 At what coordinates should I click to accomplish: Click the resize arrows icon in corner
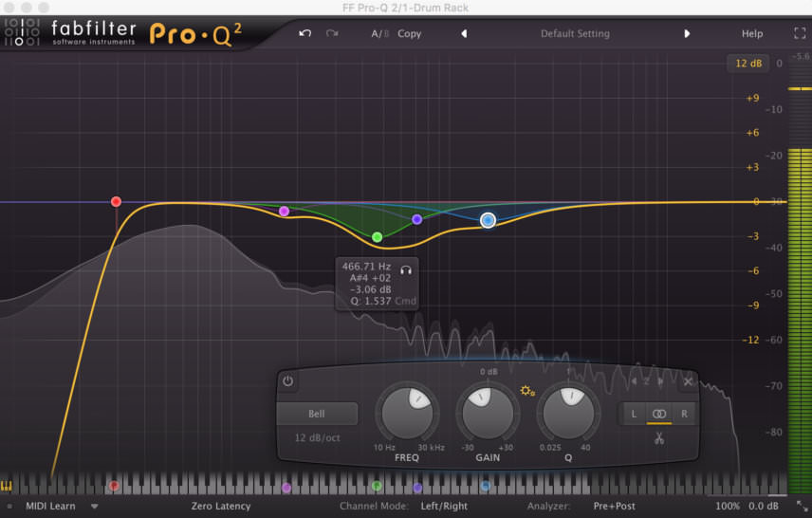[802, 506]
